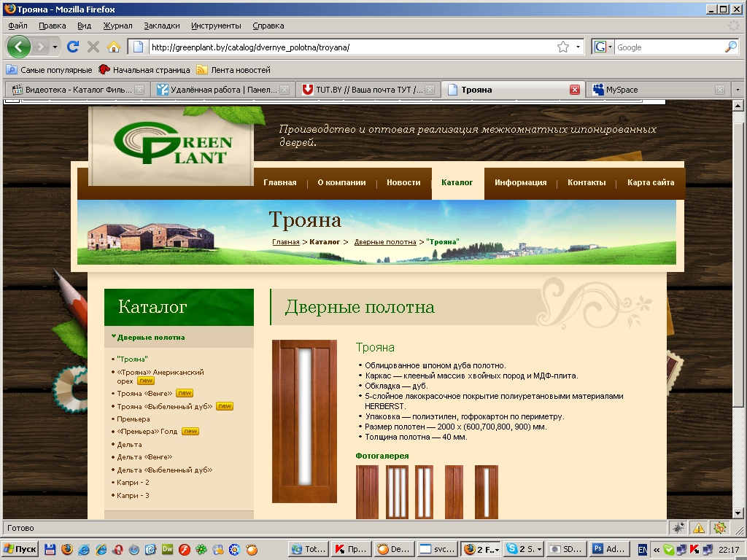Screen dimensions: 747x560
Task: Click the Главная breadcrumb link
Action: point(286,242)
